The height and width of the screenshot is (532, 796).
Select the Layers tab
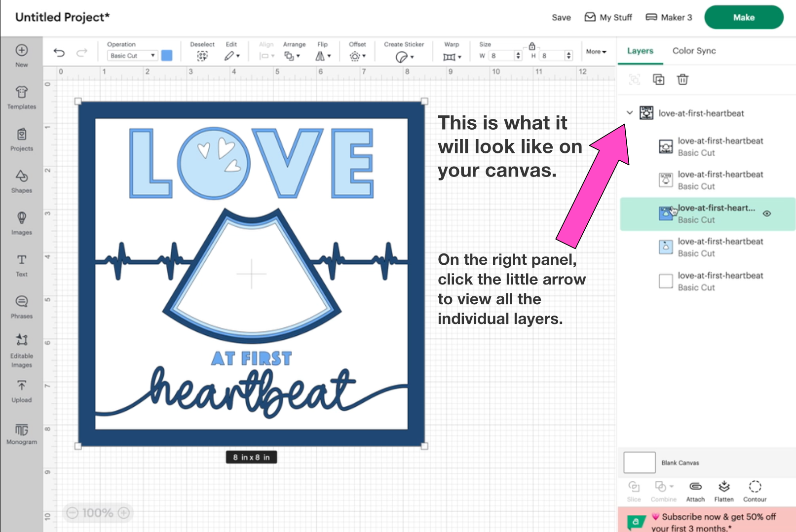tap(640, 51)
